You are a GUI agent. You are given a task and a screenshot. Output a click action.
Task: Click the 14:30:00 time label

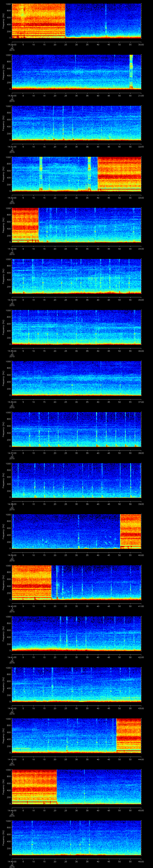[12, 96]
